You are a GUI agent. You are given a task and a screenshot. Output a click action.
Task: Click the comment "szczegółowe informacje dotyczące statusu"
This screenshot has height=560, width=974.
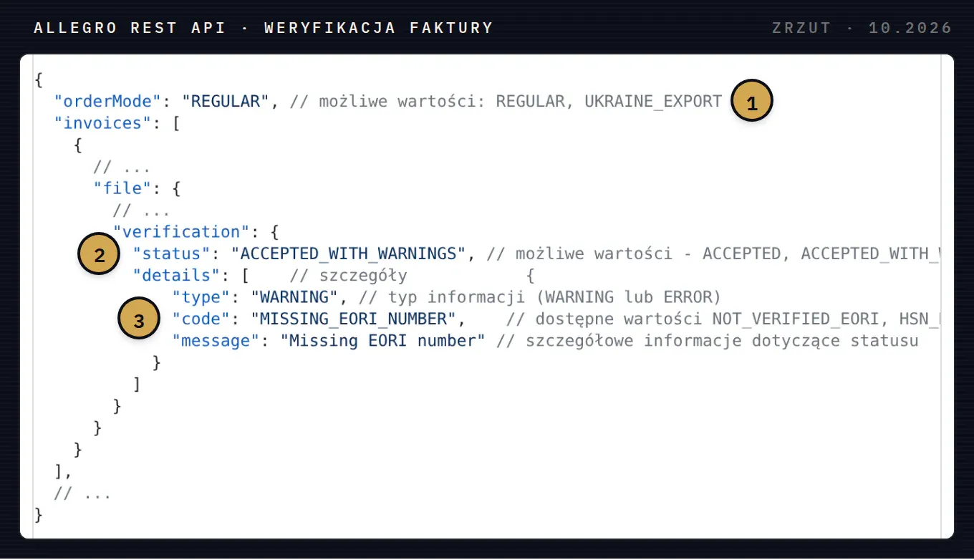point(707,341)
